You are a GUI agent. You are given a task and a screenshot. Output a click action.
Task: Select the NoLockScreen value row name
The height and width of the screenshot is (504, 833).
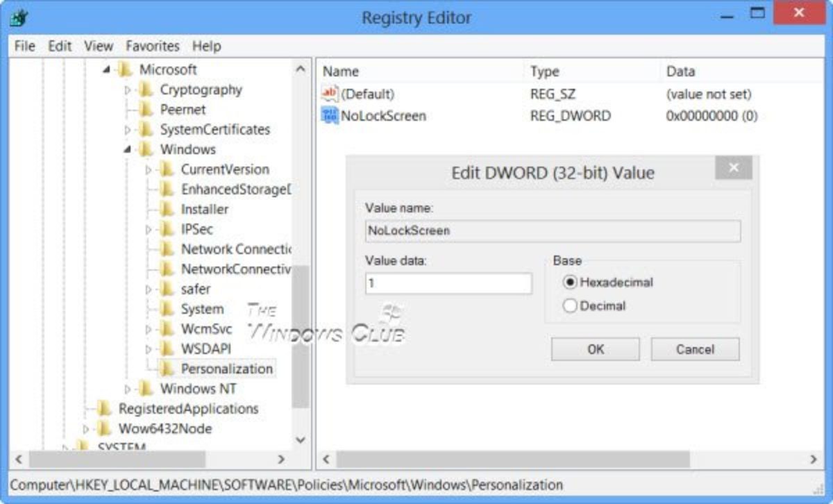383,116
